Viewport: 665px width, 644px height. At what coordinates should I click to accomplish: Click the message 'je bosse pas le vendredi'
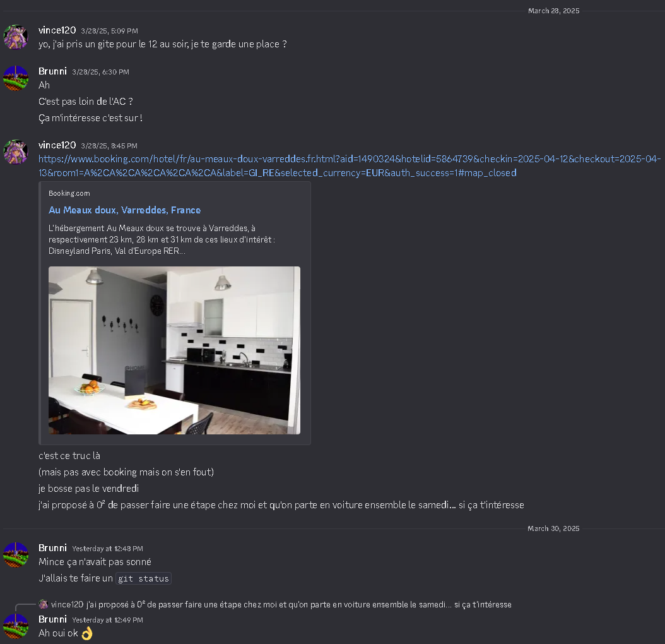point(88,489)
